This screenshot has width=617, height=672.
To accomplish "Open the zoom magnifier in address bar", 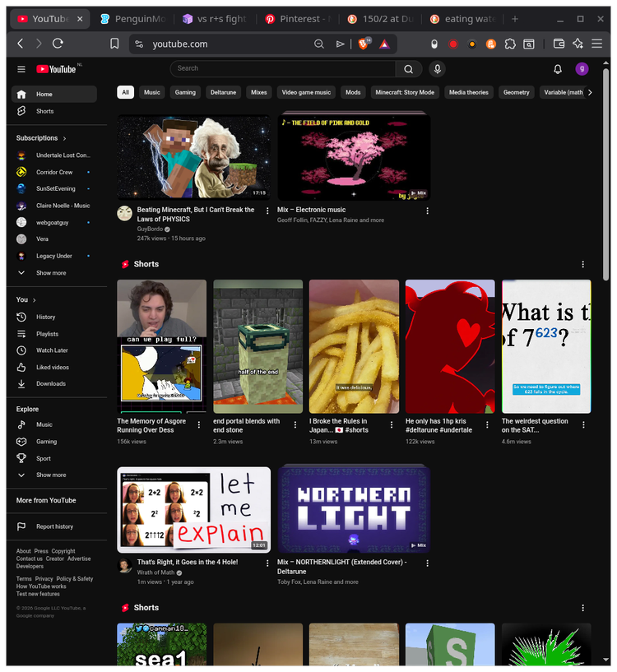I will click(x=318, y=44).
